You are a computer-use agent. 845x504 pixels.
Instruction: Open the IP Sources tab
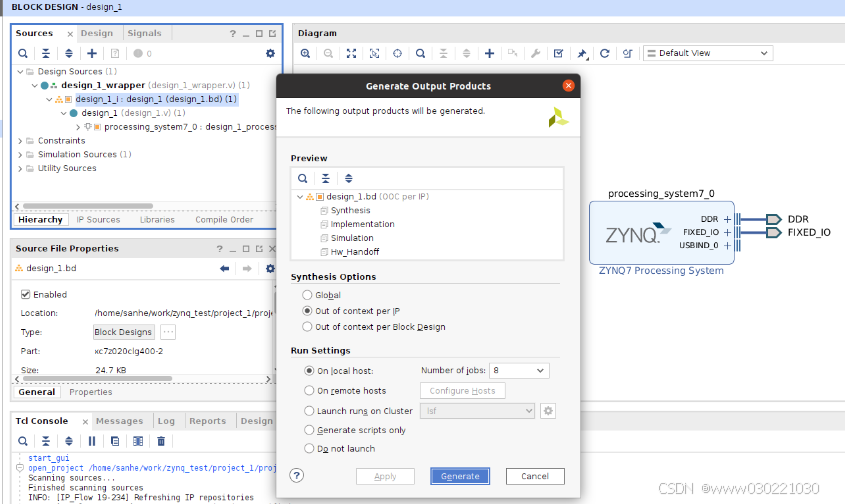98,220
